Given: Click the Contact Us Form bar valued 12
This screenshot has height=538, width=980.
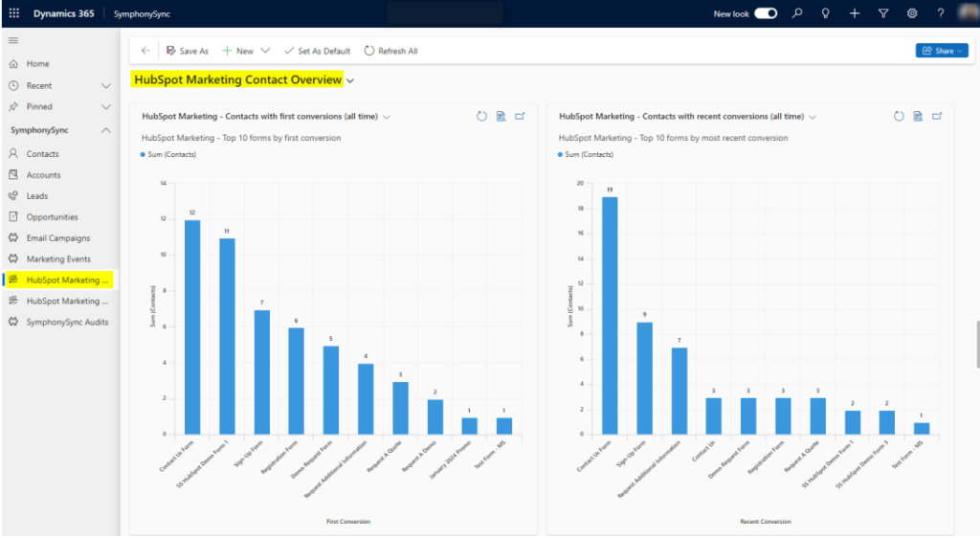Looking at the screenshot, I should coord(192,326).
